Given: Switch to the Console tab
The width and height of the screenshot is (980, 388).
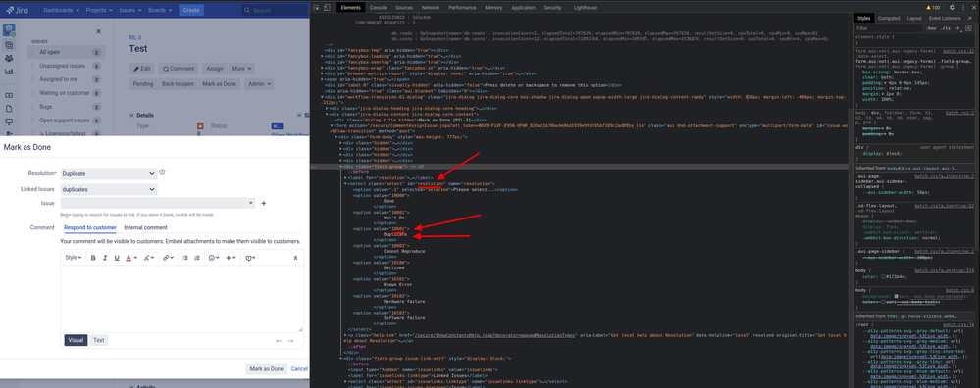Looking at the screenshot, I should (378, 8).
